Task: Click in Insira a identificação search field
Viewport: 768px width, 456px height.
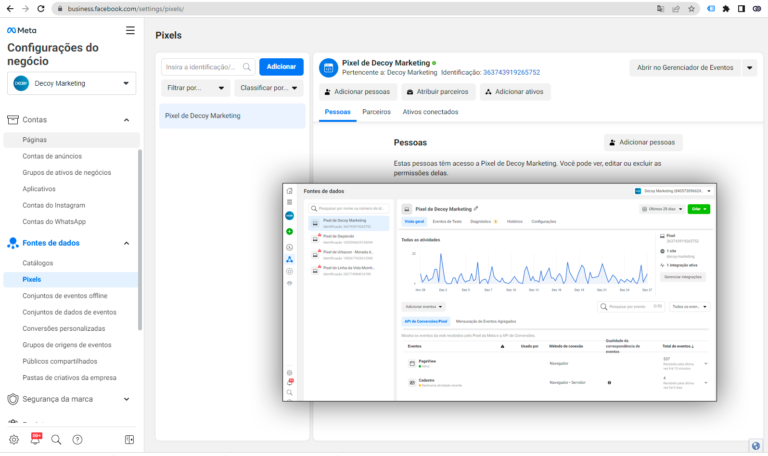Action: click(208, 67)
